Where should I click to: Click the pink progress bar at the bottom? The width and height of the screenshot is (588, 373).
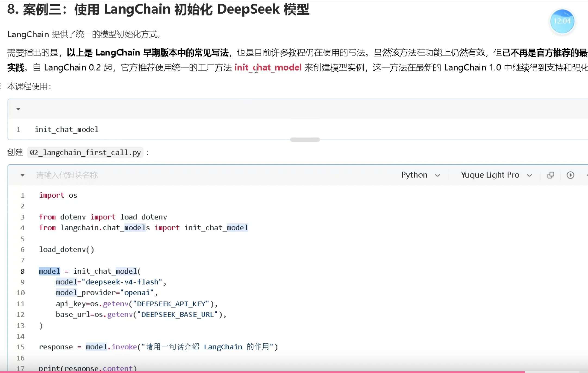click(262, 372)
